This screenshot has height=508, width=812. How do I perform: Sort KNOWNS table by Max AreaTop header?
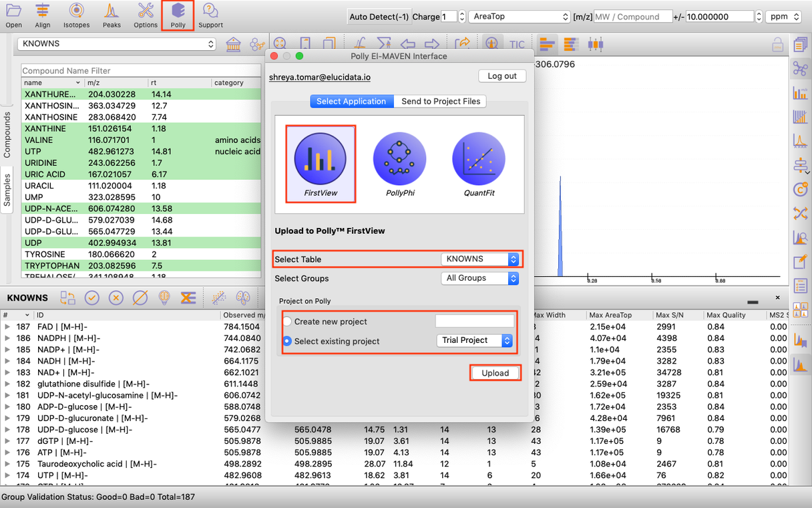tap(620, 315)
